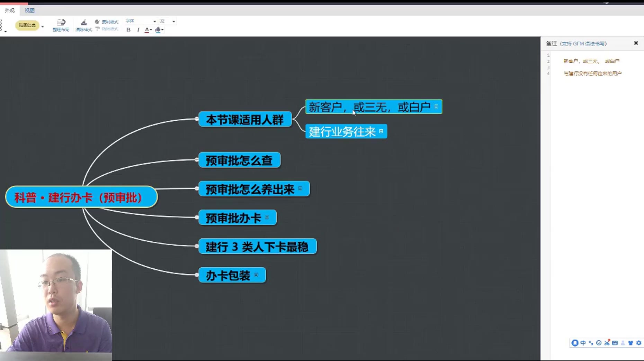The height and width of the screenshot is (361, 644).
Task: Click note line 新客户，或三无，或白户 in editor
Action: pos(591,61)
